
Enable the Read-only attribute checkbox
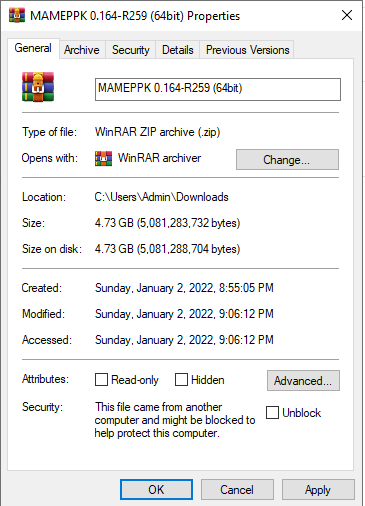tap(101, 379)
